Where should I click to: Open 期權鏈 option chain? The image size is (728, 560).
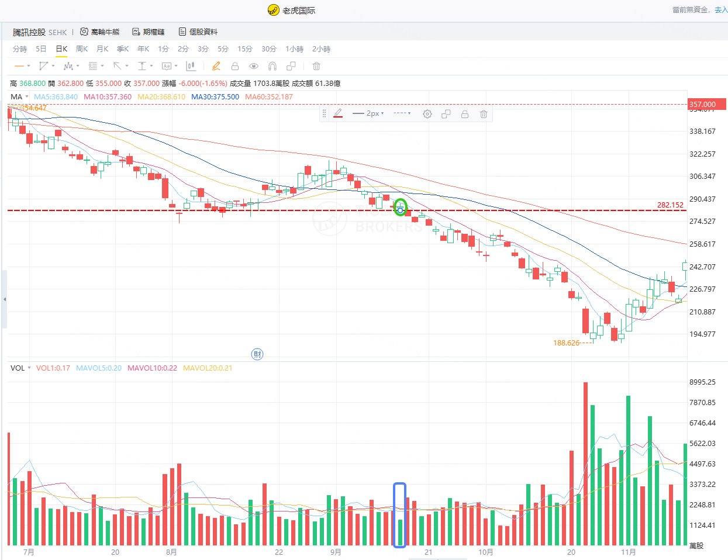149,32
